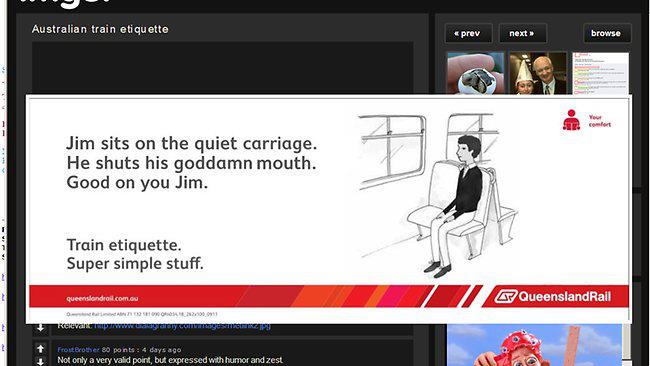Follow the dialagranny.com image link

click(x=182, y=326)
